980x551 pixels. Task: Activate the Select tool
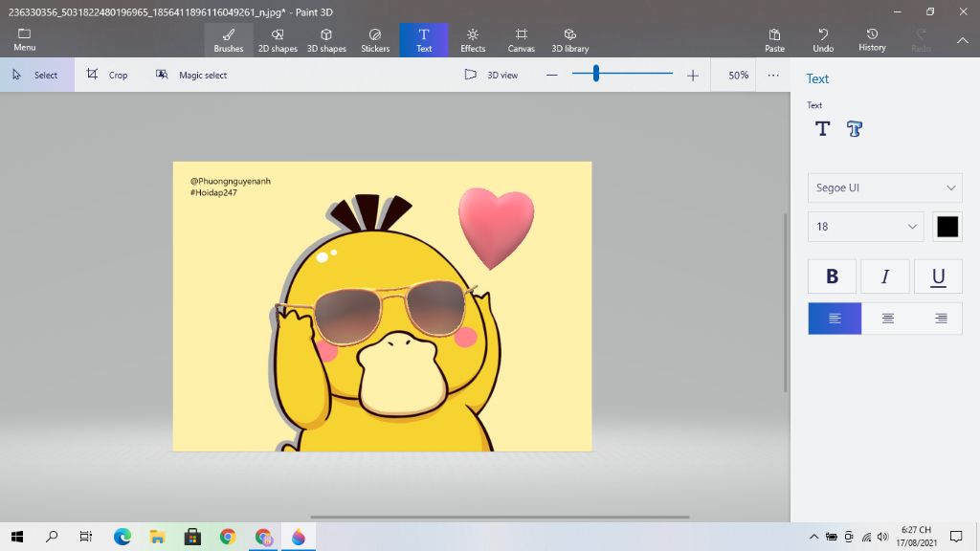click(x=37, y=75)
